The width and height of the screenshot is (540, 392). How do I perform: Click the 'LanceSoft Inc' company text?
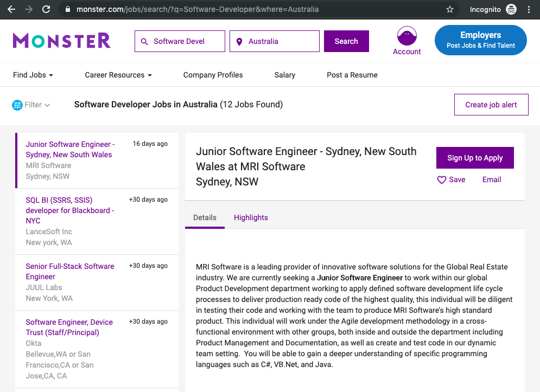[x=49, y=232]
